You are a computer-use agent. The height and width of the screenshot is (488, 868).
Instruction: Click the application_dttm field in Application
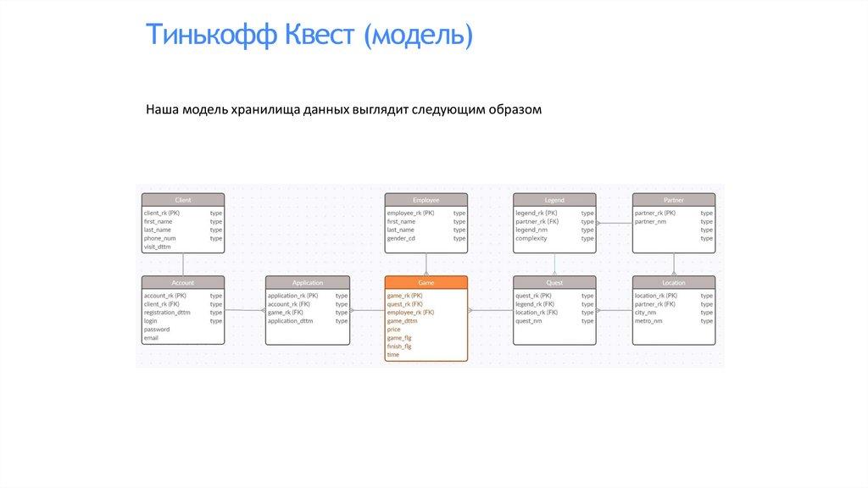click(291, 321)
